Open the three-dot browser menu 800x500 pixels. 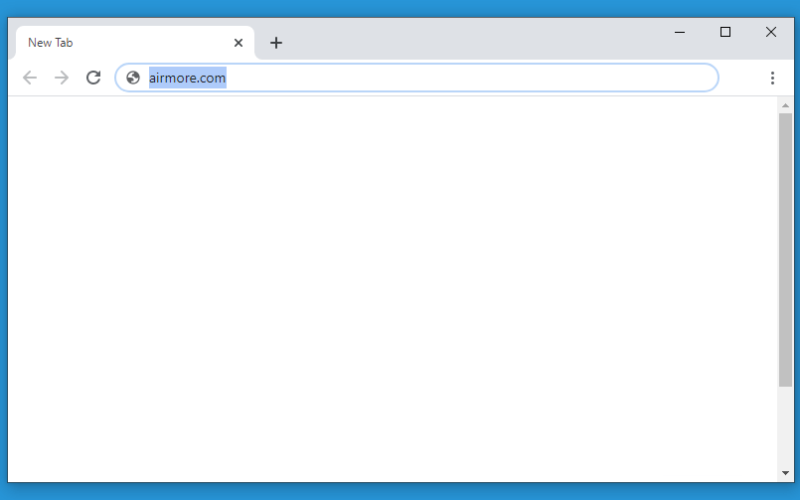772,78
